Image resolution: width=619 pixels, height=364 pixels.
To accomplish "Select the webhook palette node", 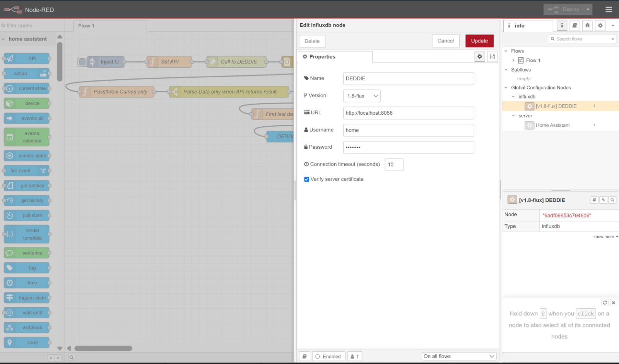I will click(27, 328).
